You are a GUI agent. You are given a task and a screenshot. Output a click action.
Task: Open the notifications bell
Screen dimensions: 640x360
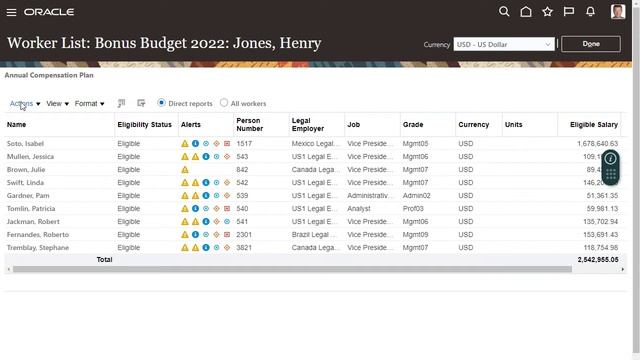pos(590,12)
